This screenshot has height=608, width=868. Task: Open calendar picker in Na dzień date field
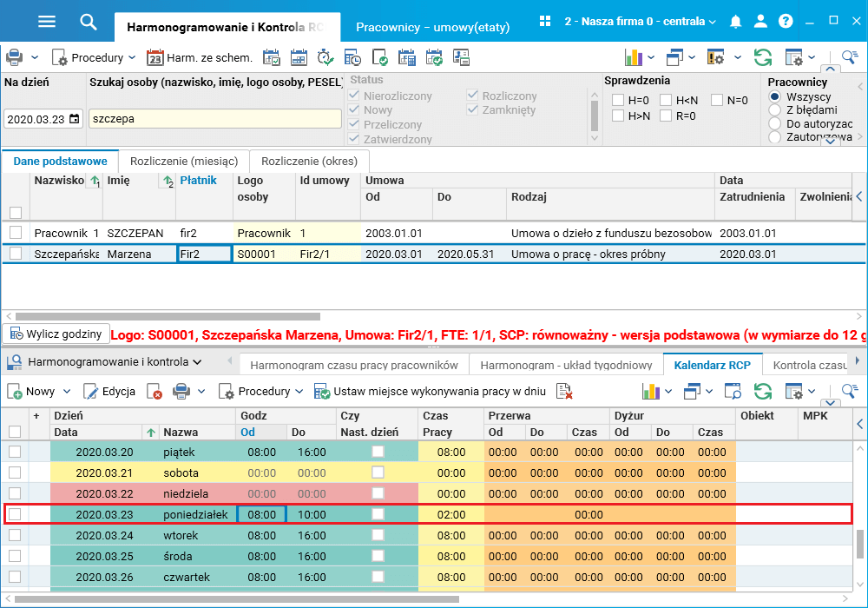click(x=74, y=119)
